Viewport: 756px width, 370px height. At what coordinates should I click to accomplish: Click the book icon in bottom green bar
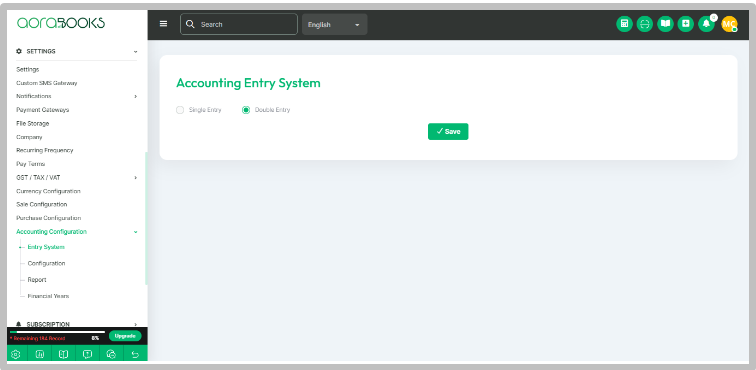(63, 354)
